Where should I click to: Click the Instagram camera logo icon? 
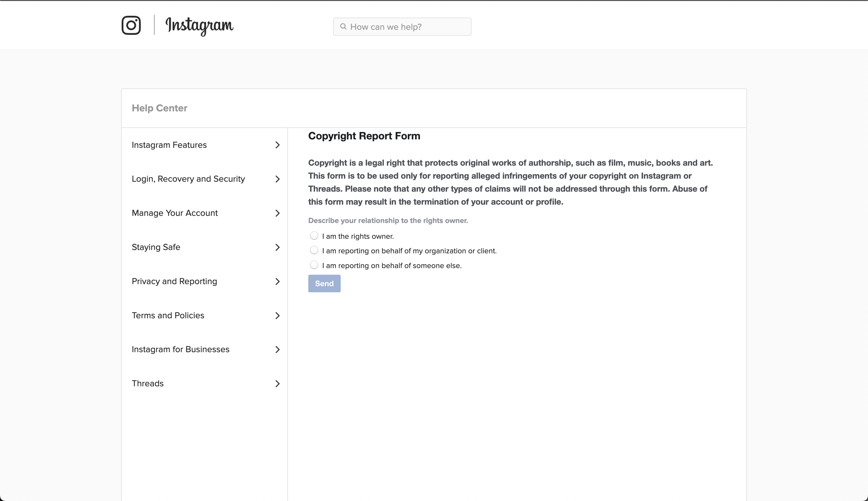point(131,25)
